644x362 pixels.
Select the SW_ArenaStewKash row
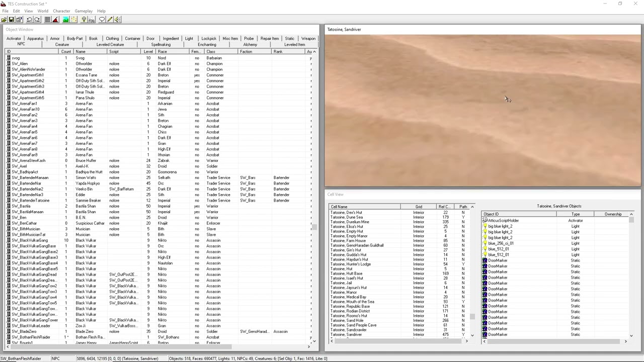point(158,161)
